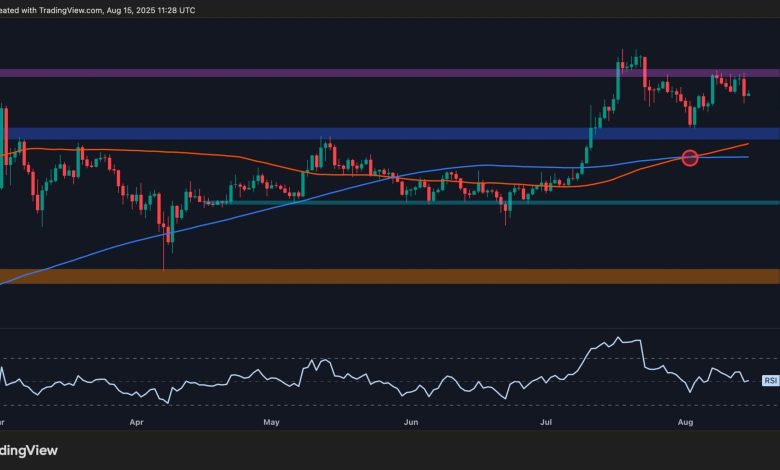The height and width of the screenshot is (470, 780).
Task: Click the RSI label tag
Action: (x=770, y=380)
